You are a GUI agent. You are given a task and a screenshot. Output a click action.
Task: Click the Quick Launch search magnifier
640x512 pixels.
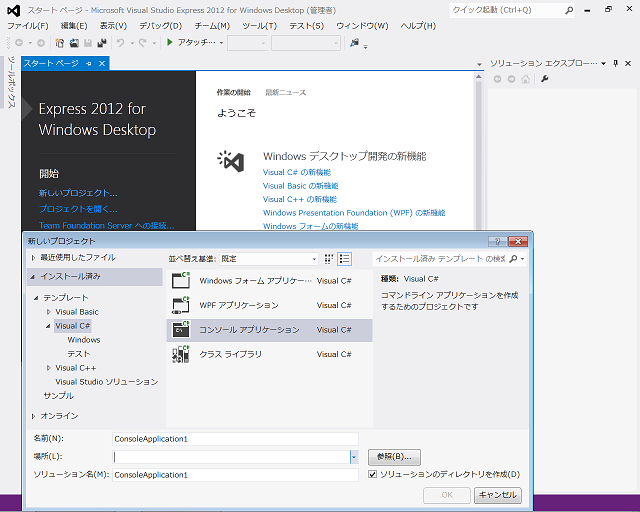[x=569, y=10]
